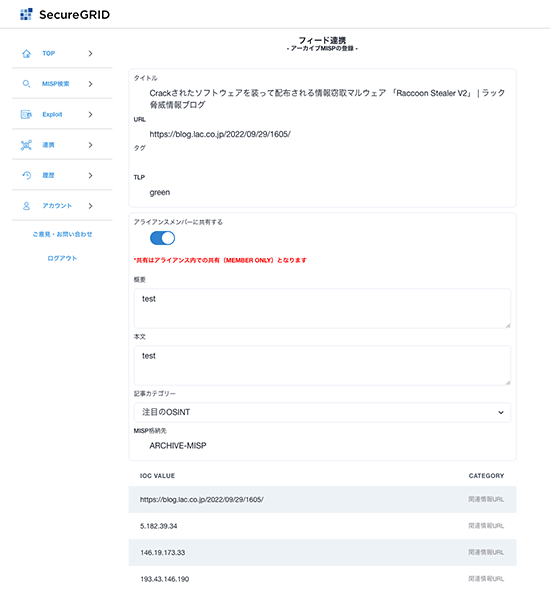This screenshot has height=591, width=550.
Task: Click the TLP value green
Action: (x=160, y=193)
